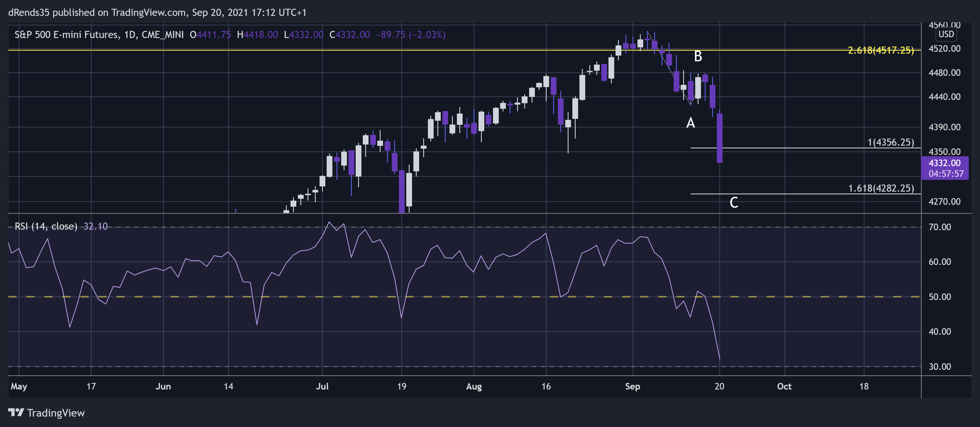
Task: Click the Sep date on time axis
Action: click(633, 387)
